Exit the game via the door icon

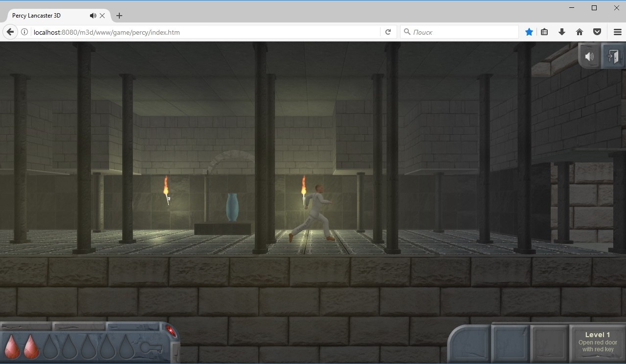[x=613, y=57]
